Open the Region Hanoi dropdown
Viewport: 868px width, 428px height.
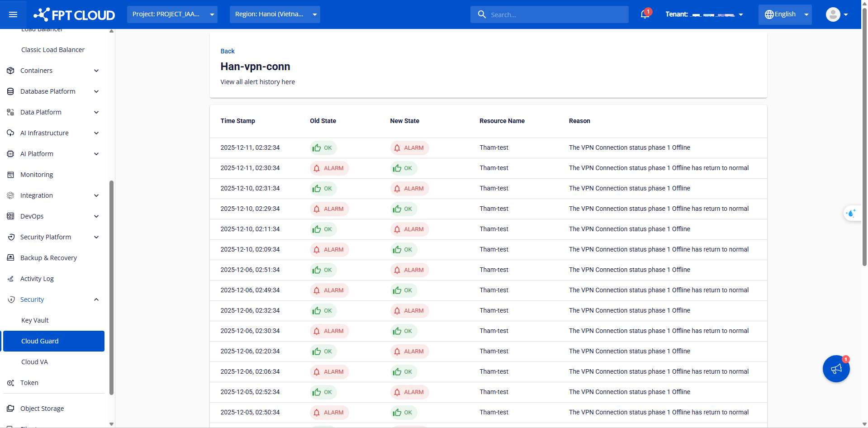click(275, 14)
